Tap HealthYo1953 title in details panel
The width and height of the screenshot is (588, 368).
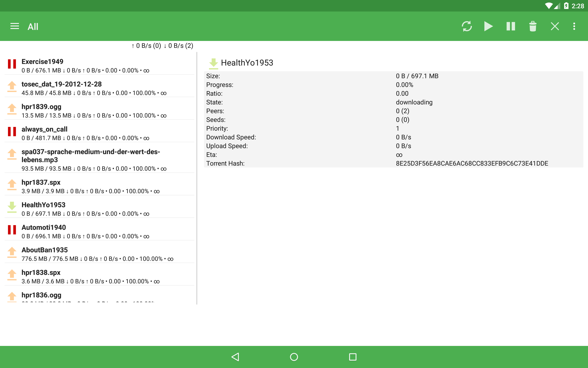(x=247, y=63)
